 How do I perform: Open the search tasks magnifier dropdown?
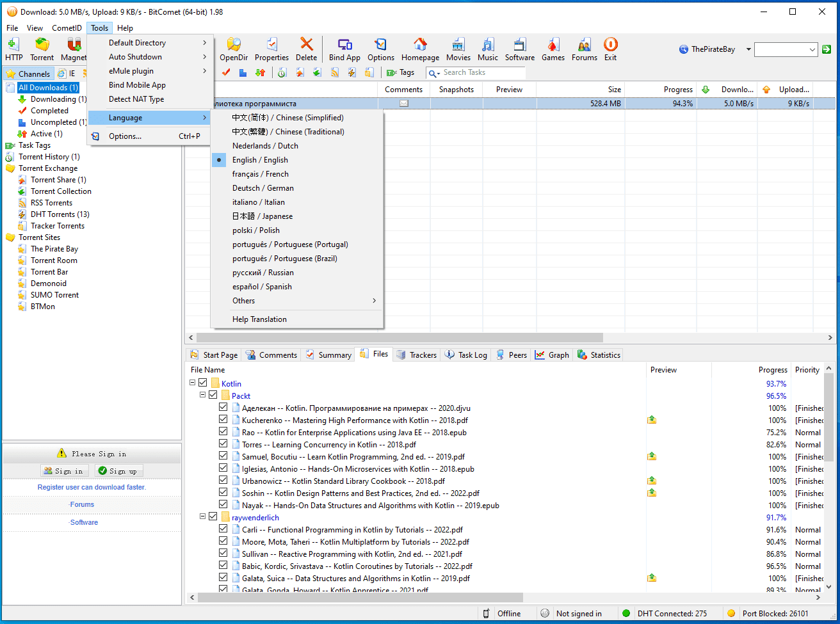click(434, 73)
